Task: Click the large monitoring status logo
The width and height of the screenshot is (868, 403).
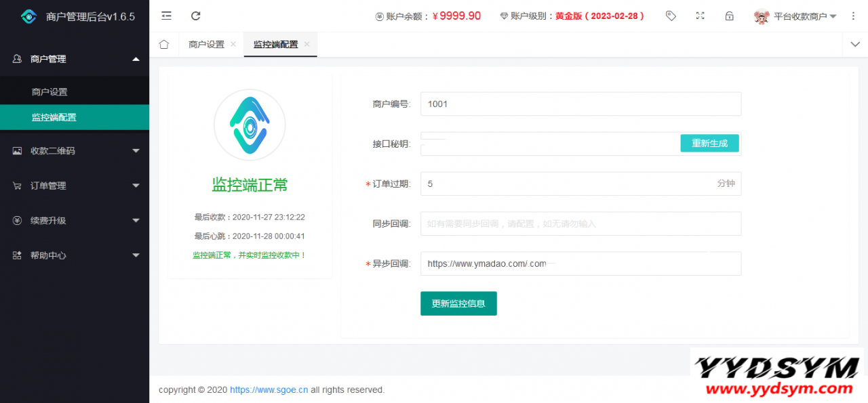Action: (x=250, y=125)
